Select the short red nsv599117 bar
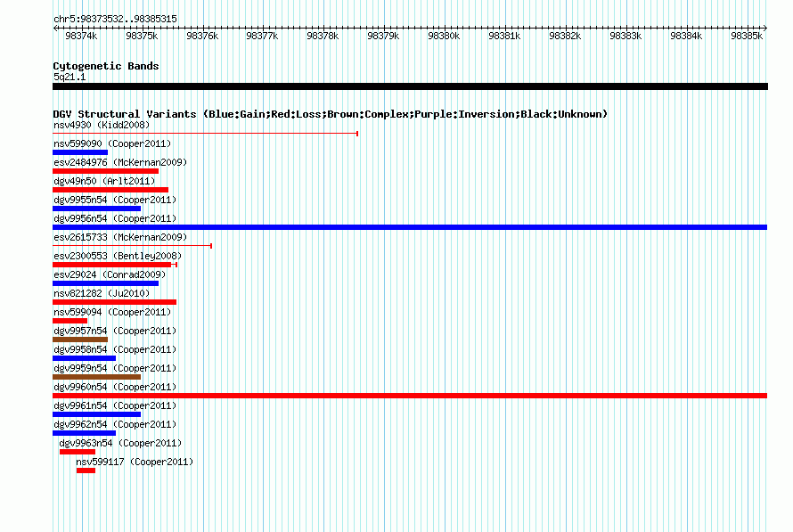 86,471
